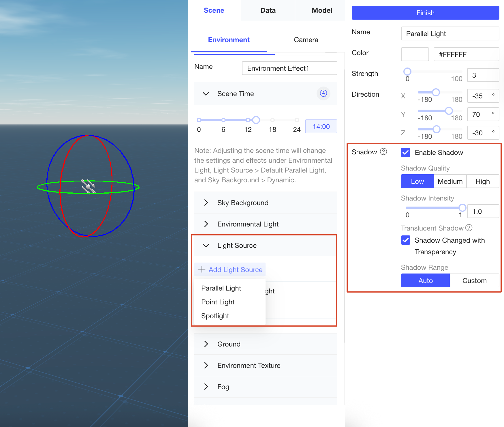Switch to the Scene tab
This screenshot has height=427, width=504.
point(214,10)
